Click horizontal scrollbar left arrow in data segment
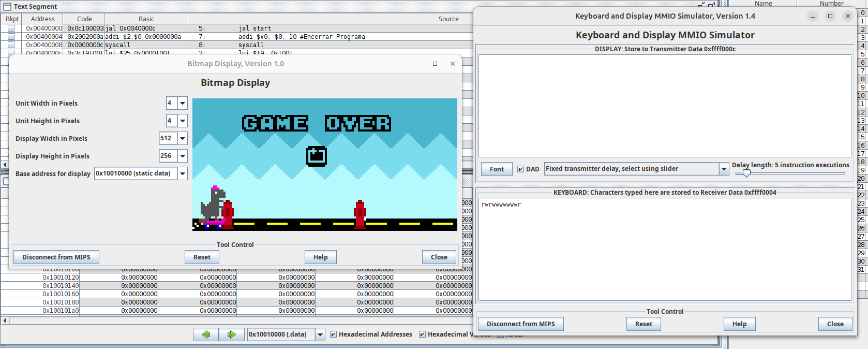 [x=5, y=321]
